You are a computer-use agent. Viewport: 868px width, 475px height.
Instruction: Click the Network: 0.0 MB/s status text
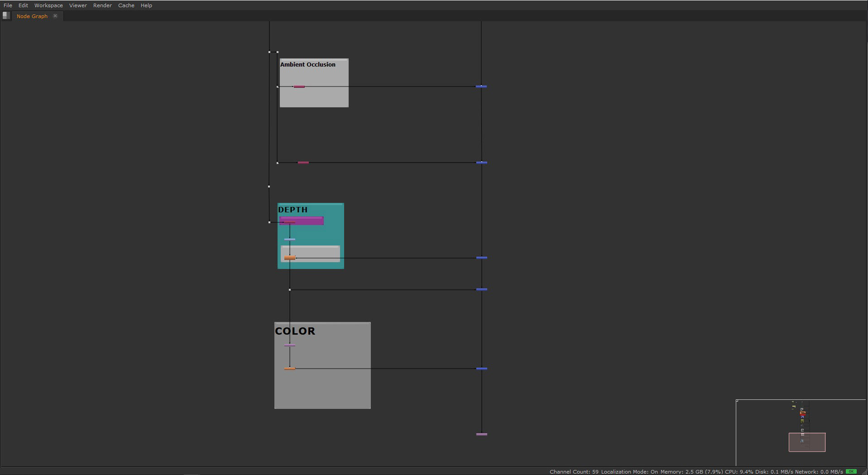(819, 472)
